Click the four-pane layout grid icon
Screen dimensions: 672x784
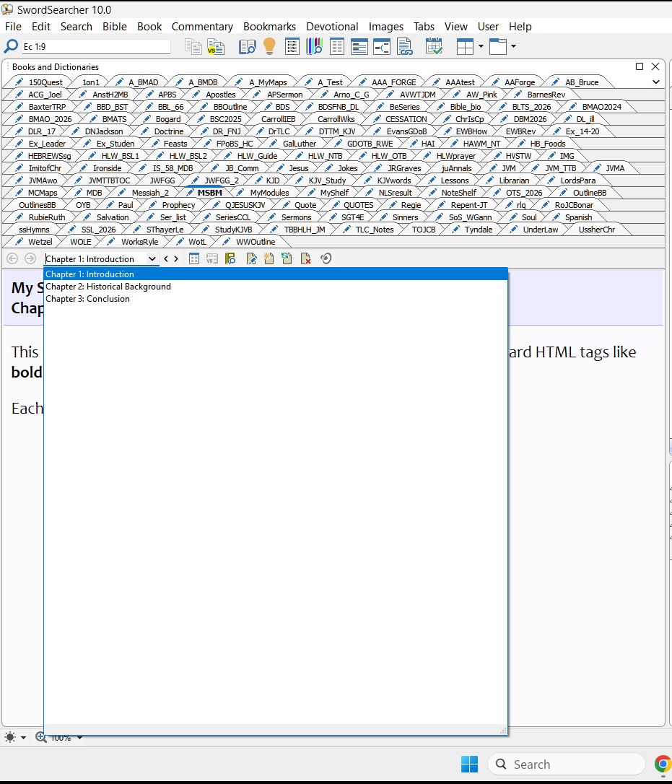click(x=465, y=46)
